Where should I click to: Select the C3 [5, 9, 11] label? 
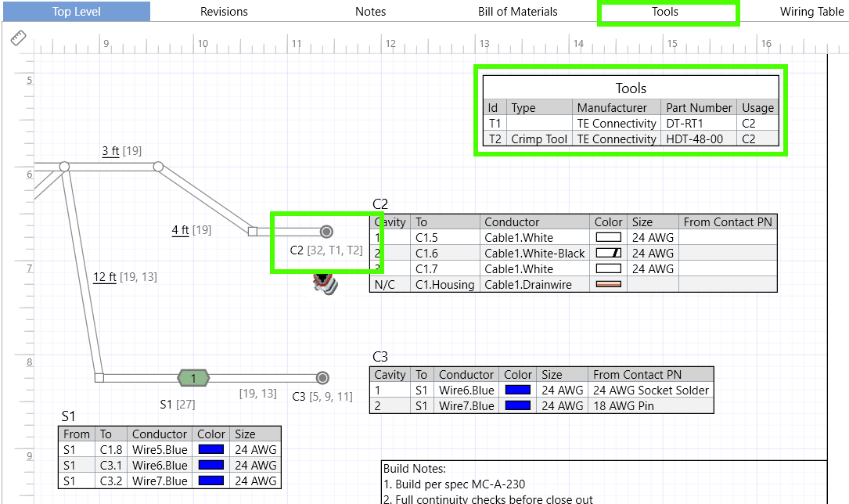(x=322, y=397)
